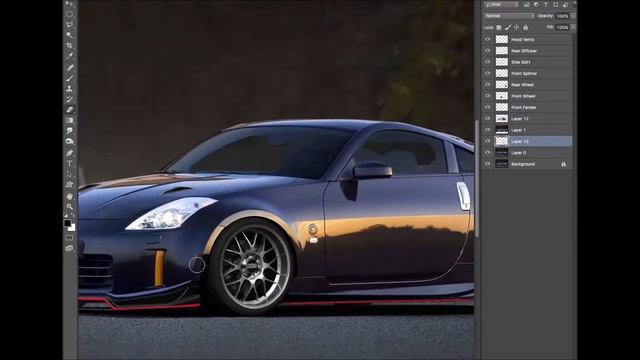Select the Healing Brush tool

click(70, 67)
